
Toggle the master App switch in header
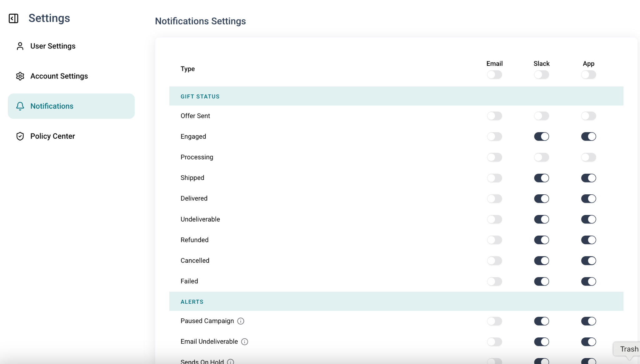588,75
